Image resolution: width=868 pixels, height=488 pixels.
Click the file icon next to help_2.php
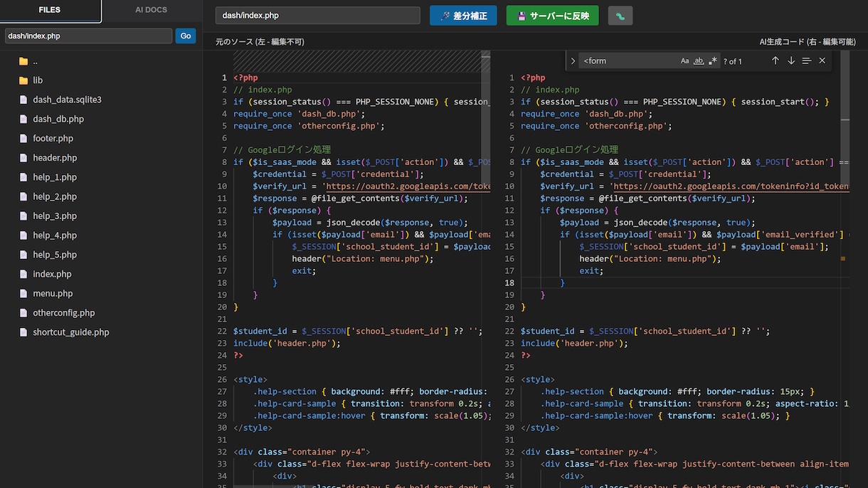coord(23,196)
